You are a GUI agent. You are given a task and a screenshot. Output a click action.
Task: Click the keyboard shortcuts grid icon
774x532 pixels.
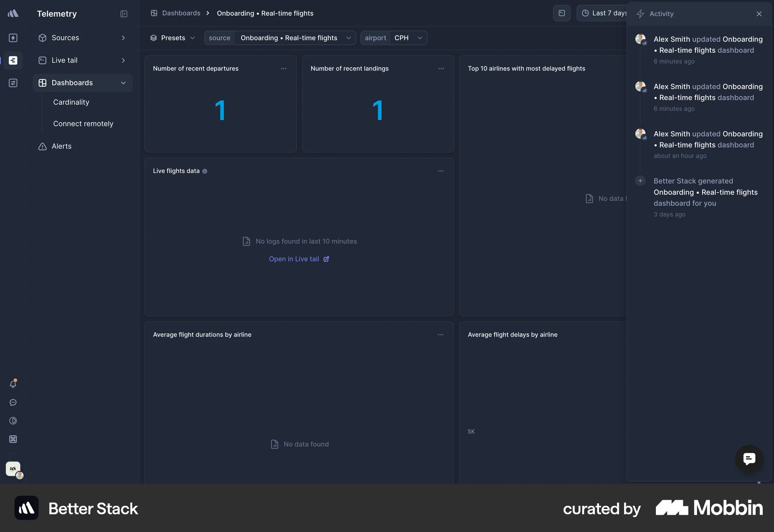point(13,439)
